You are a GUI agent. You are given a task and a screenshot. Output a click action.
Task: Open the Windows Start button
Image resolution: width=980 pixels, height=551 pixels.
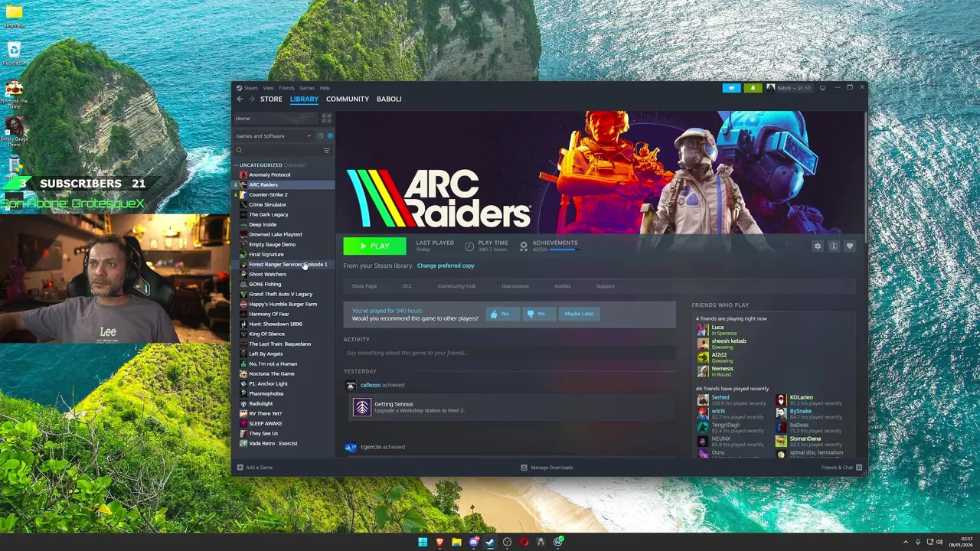pos(423,542)
